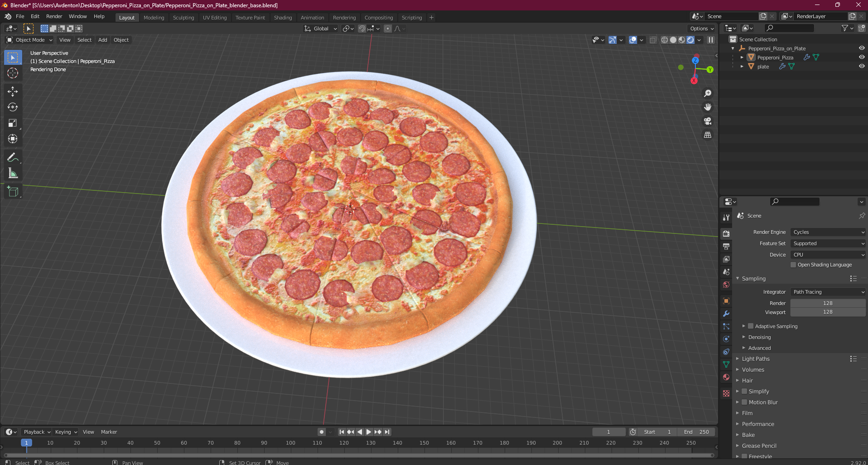The height and width of the screenshot is (465, 868).
Task: Switch to wireframe viewport shading
Action: tap(665, 40)
